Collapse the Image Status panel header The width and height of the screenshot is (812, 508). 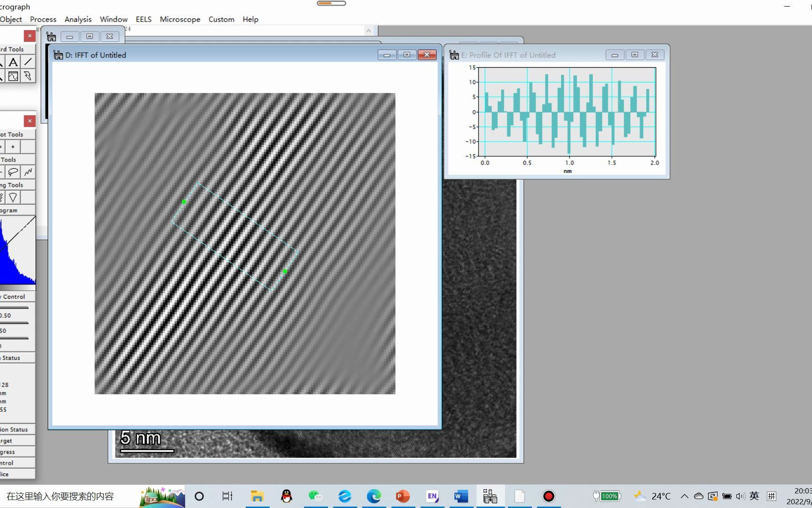point(12,358)
